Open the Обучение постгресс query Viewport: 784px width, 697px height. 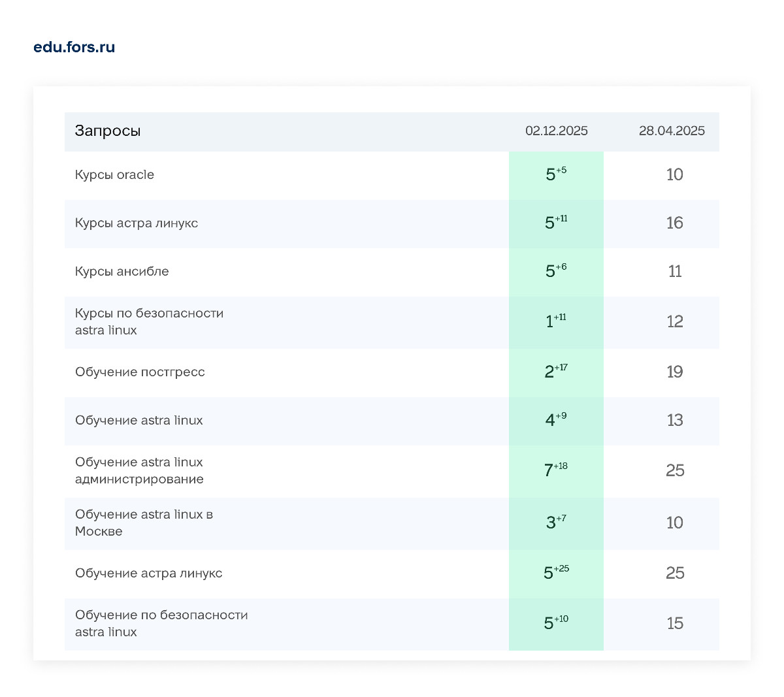pos(140,372)
